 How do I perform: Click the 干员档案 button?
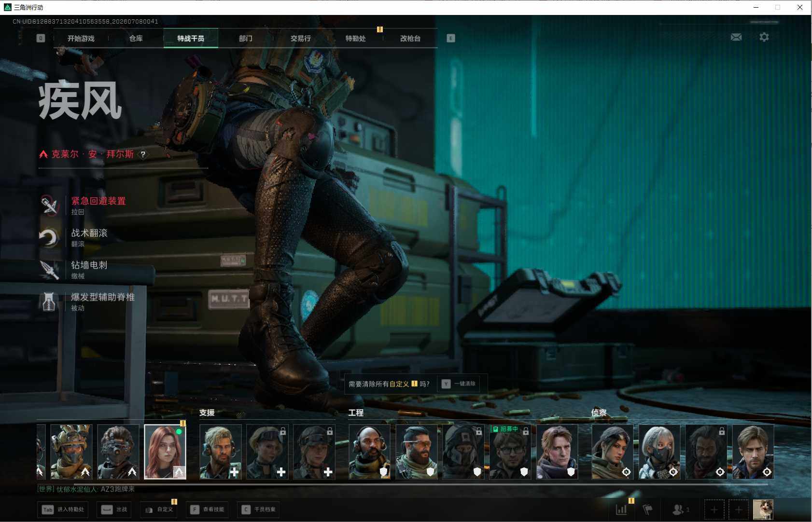click(259, 509)
